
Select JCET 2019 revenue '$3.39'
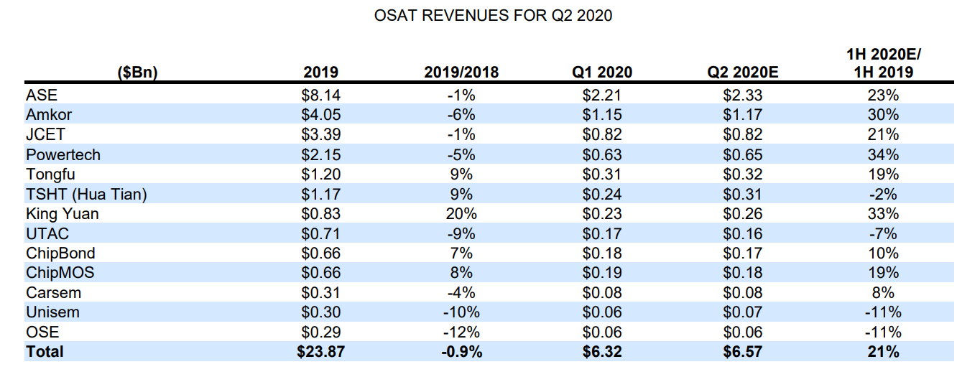pos(321,134)
